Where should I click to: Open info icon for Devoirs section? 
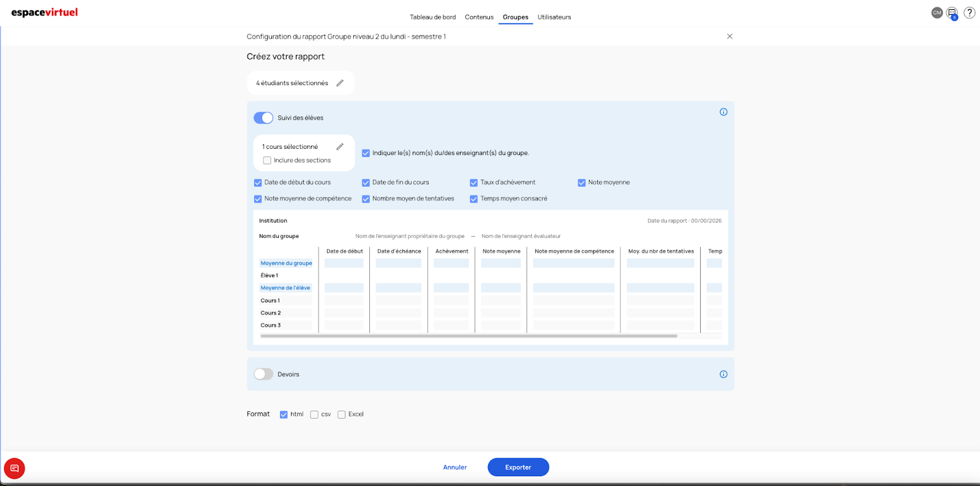[x=723, y=374]
